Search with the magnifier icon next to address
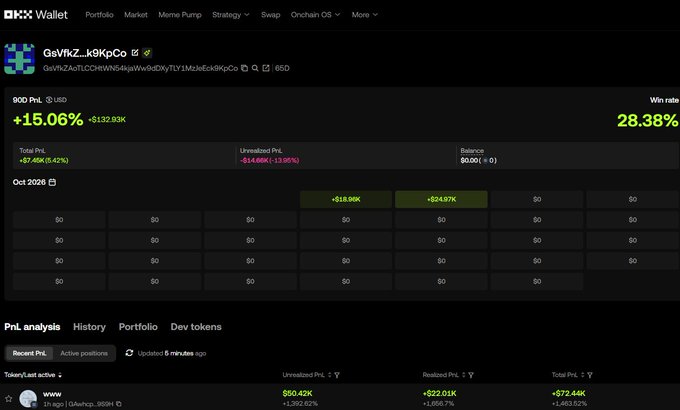680x410 pixels. click(255, 68)
